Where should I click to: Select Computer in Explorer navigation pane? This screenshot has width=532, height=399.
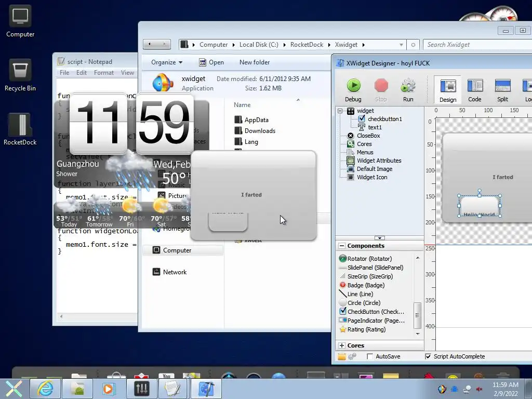[183, 250]
